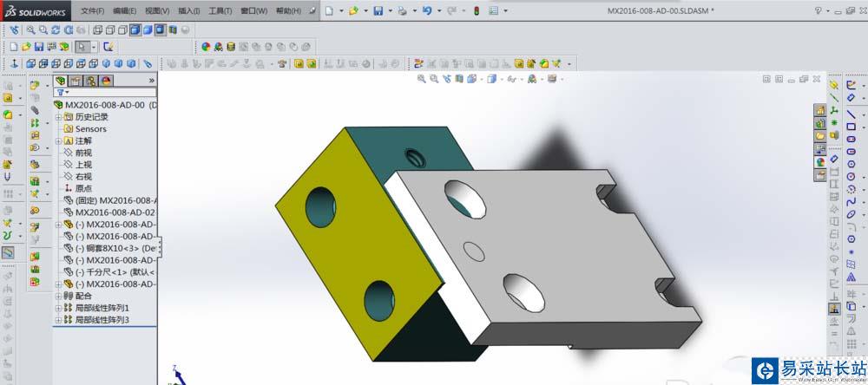This screenshot has width=868, height=385.
Task: Click the Rebuild traffic light icon
Action: 476,10
